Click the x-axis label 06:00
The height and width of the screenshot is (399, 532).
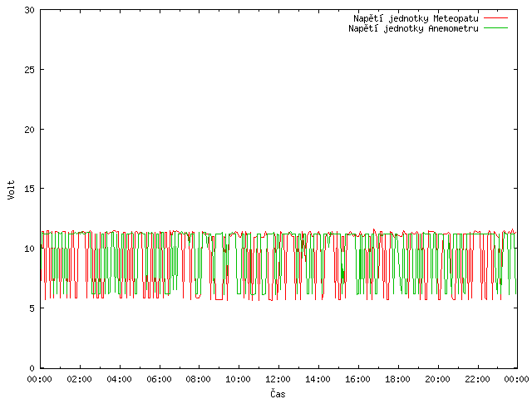(159, 379)
